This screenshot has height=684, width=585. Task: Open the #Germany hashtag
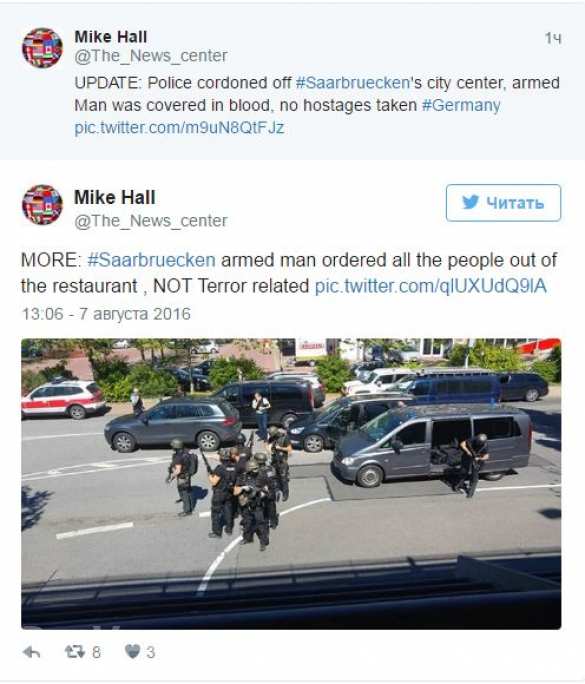pyautogui.click(x=461, y=106)
